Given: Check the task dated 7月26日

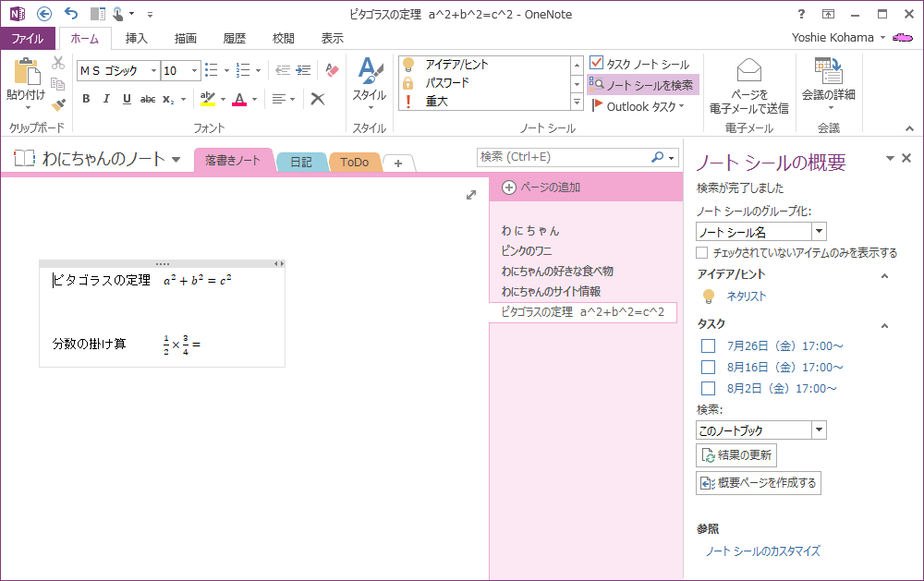Looking at the screenshot, I should [709, 345].
